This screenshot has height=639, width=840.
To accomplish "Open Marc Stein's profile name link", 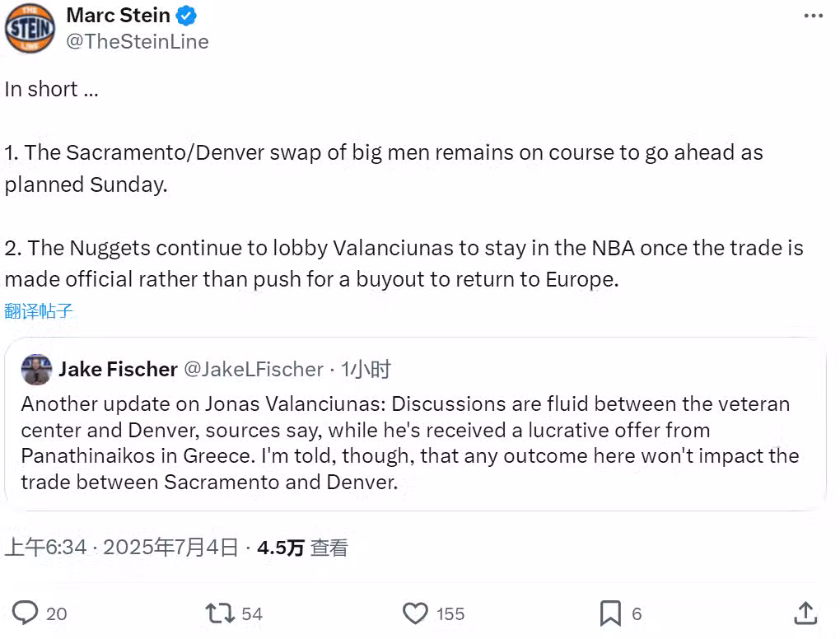I will tap(118, 16).
